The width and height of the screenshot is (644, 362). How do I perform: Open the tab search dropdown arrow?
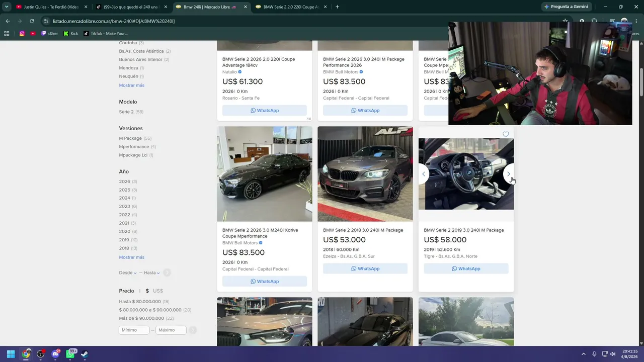[7, 7]
